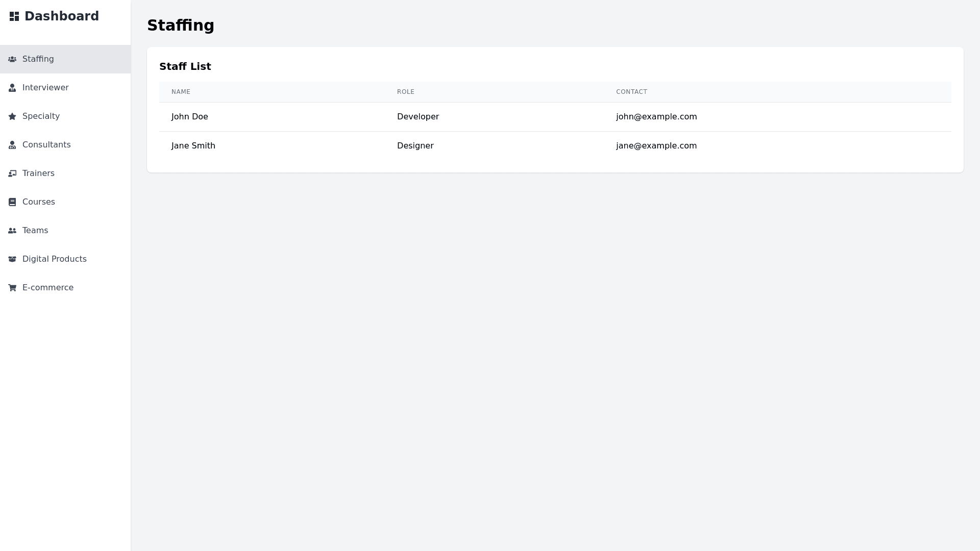Open the Interviewer menu item

(x=45, y=88)
